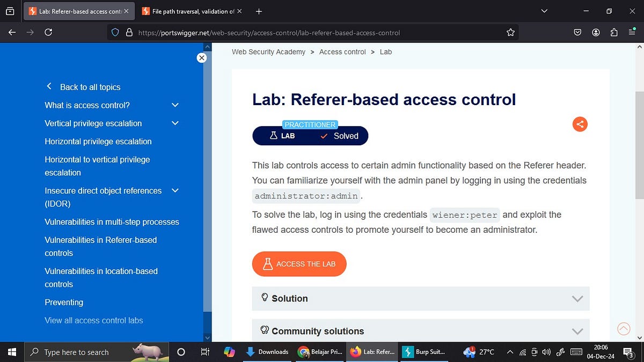Expand the Community solutions section
Image resolution: width=644 pixels, height=362 pixels.
pyautogui.click(x=420, y=331)
